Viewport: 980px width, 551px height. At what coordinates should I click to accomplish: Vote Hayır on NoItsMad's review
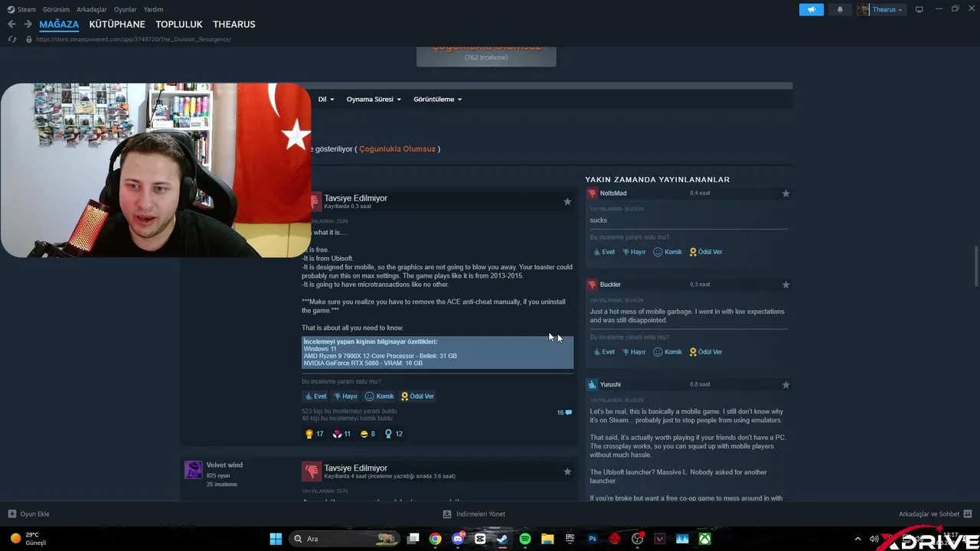coord(634,252)
